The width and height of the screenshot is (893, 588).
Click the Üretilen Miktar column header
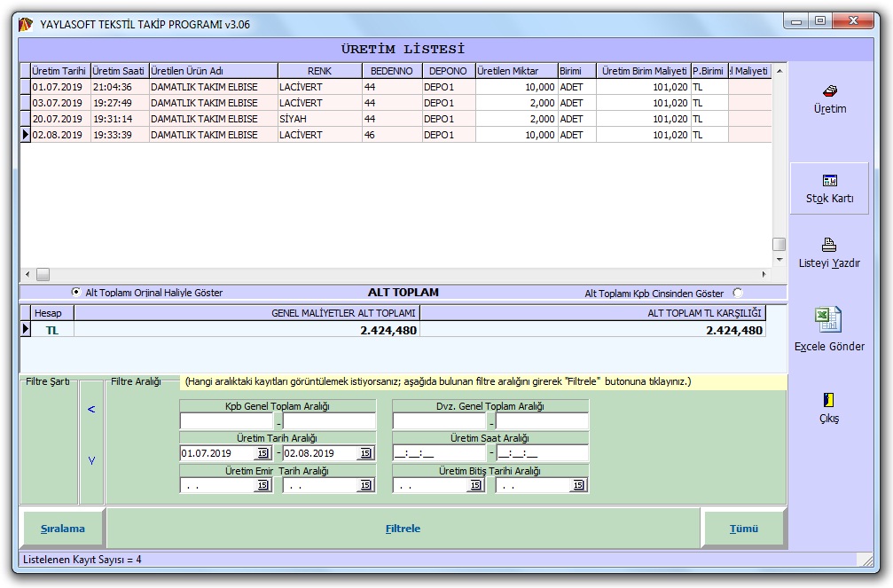pyautogui.click(x=516, y=71)
